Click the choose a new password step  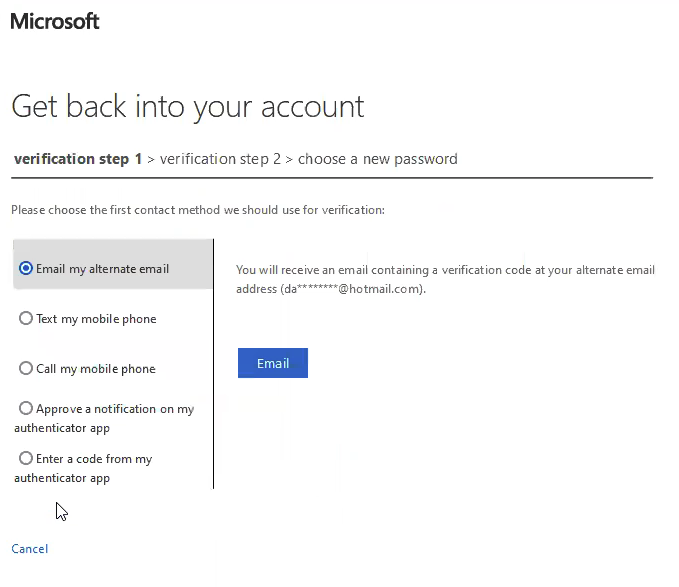click(378, 159)
